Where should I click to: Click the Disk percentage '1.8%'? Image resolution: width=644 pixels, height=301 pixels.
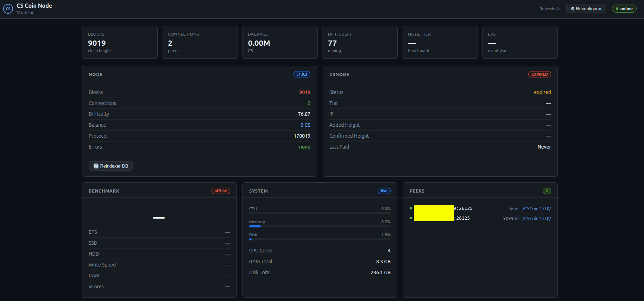(386, 235)
